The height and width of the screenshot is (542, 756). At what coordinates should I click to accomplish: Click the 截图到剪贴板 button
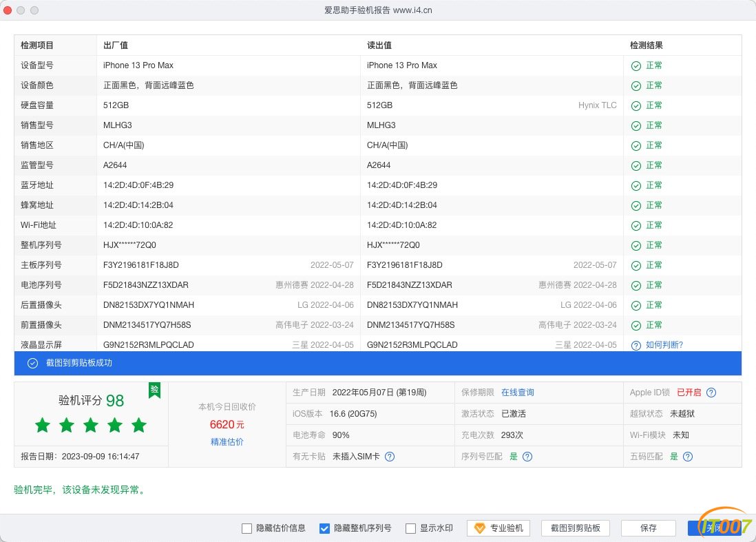(x=576, y=528)
